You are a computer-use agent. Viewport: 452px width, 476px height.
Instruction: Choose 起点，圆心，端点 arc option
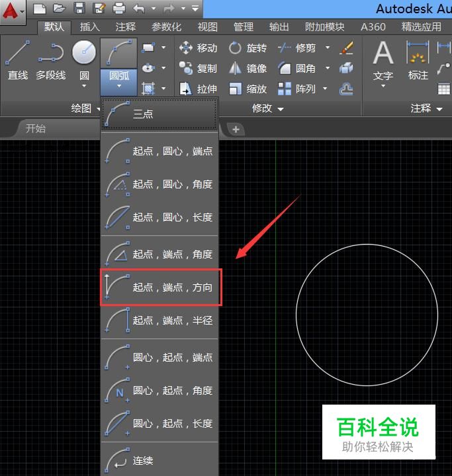[159, 151]
